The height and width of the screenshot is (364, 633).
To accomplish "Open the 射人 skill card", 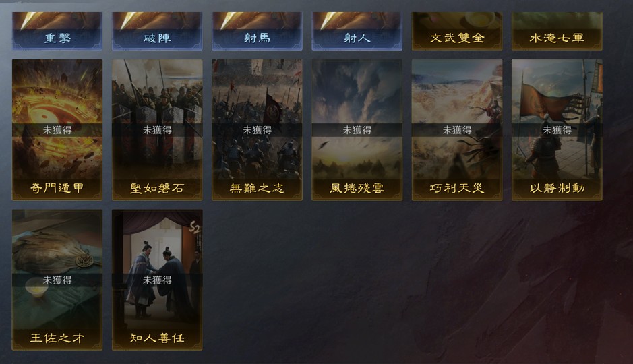I will (x=357, y=31).
